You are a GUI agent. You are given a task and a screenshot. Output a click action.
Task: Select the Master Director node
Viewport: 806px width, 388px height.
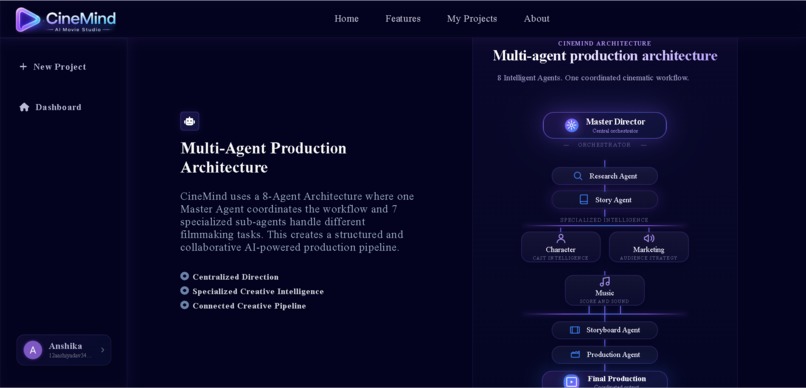[604, 125]
